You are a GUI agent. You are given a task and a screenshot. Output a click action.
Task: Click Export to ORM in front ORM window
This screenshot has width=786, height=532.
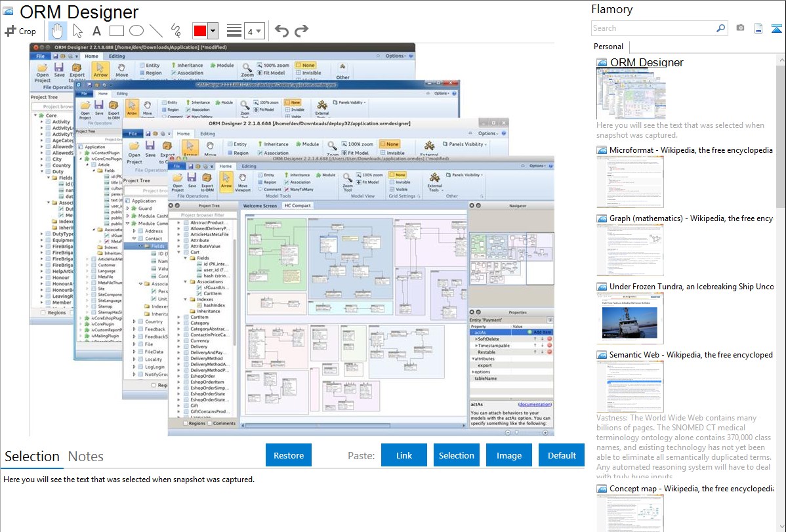tap(207, 182)
